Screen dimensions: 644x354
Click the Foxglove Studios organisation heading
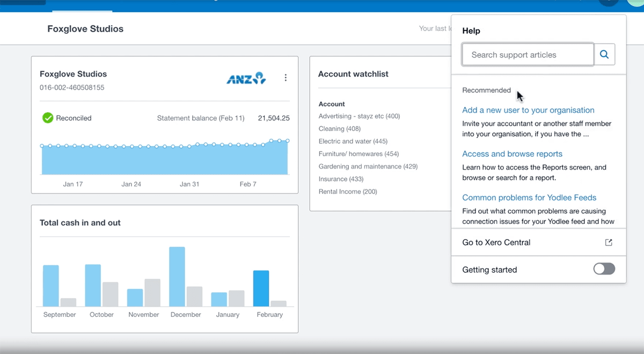[x=85, y=29]
